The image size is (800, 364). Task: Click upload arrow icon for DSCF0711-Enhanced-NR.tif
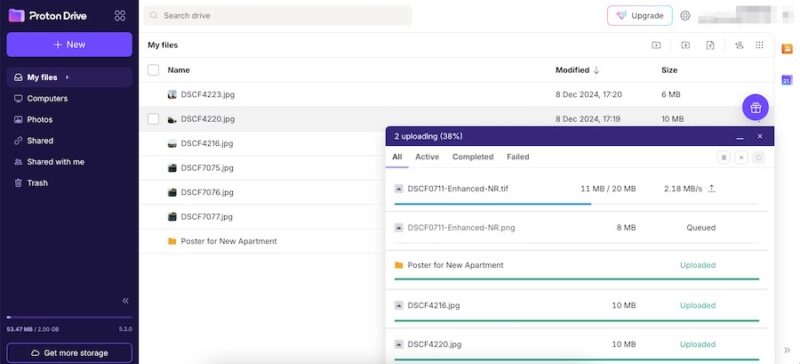712,188
